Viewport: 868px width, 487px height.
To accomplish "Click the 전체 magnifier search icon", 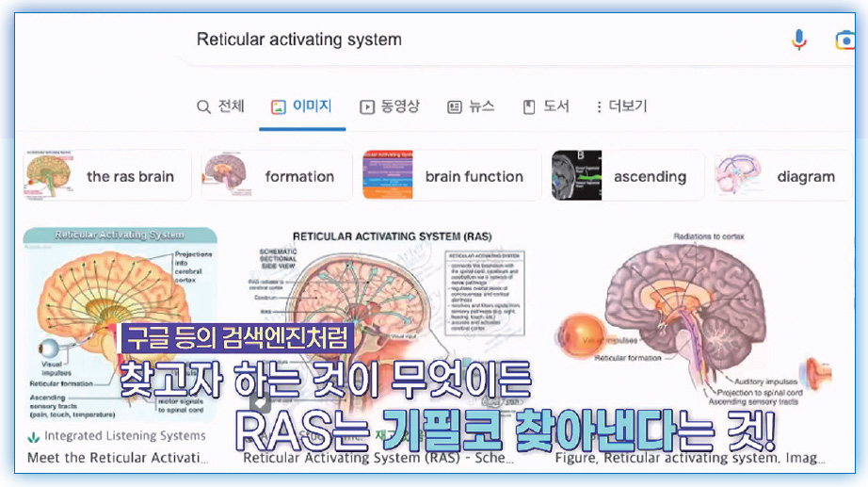I will (203, 107).
